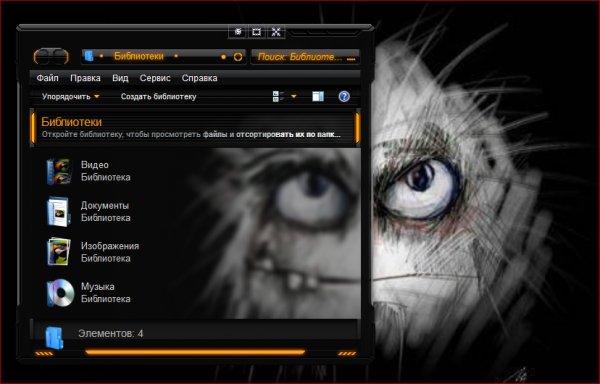The height and width of the screenshot is (384, 600).
Task: Open the Файл menu
Action: tap(47, 78)
